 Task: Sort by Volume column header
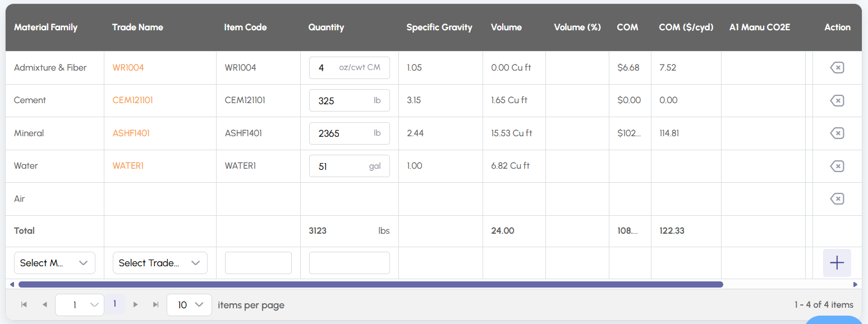coord(506,27)
